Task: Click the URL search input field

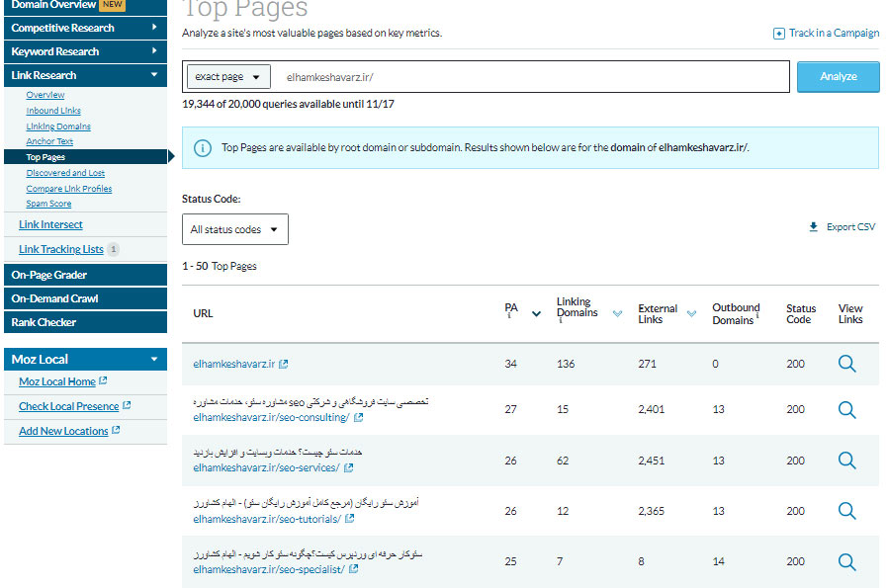Action: click(x=534, y=77)
